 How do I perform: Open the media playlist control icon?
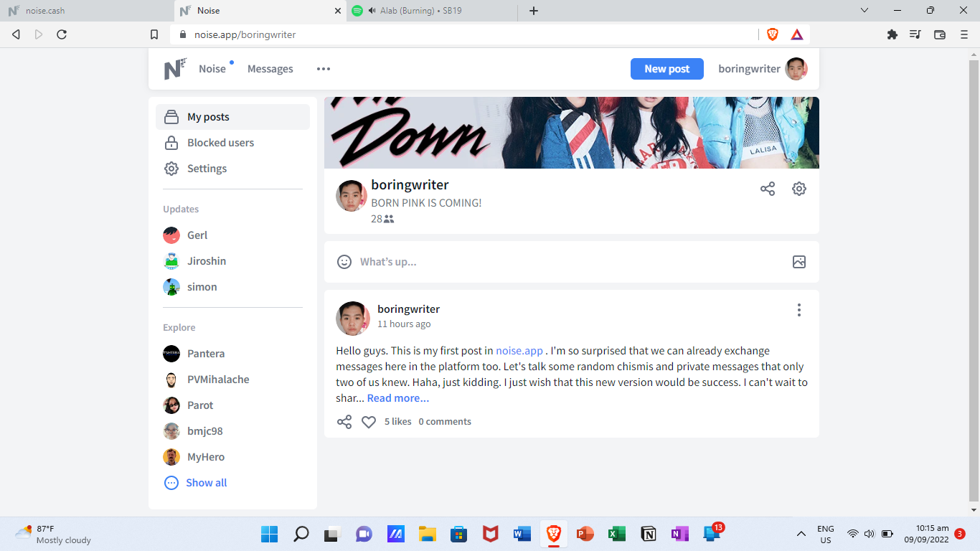click(915, 34)
